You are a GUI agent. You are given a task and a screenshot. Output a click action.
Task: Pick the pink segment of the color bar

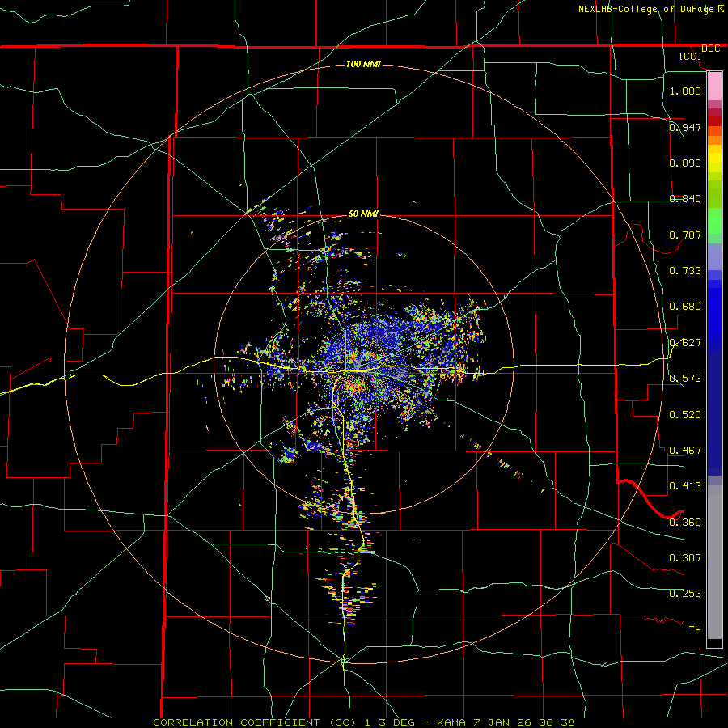point(714,87)
